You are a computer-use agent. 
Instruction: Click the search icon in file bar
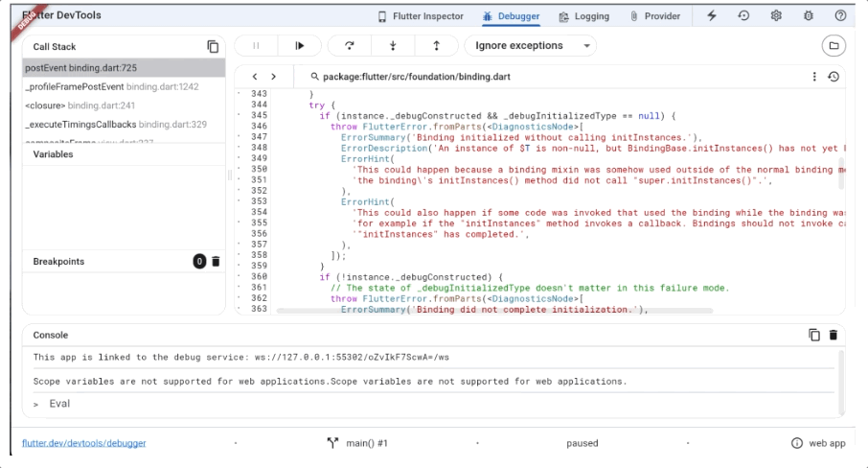[314, 77]
